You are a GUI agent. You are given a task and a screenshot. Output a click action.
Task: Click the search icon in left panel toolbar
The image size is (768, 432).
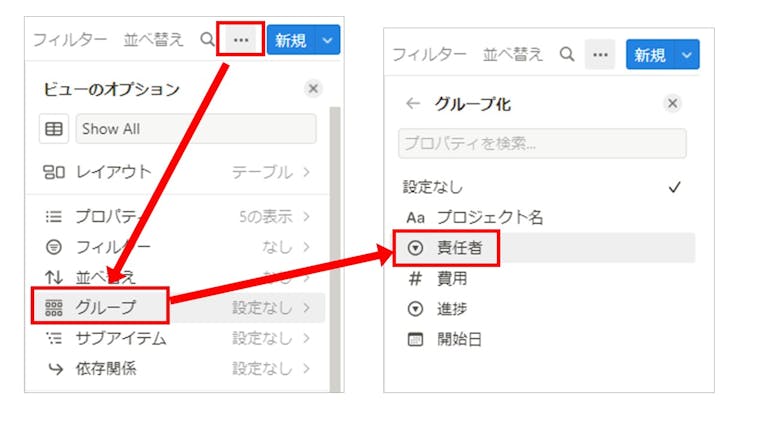[207, 39]
